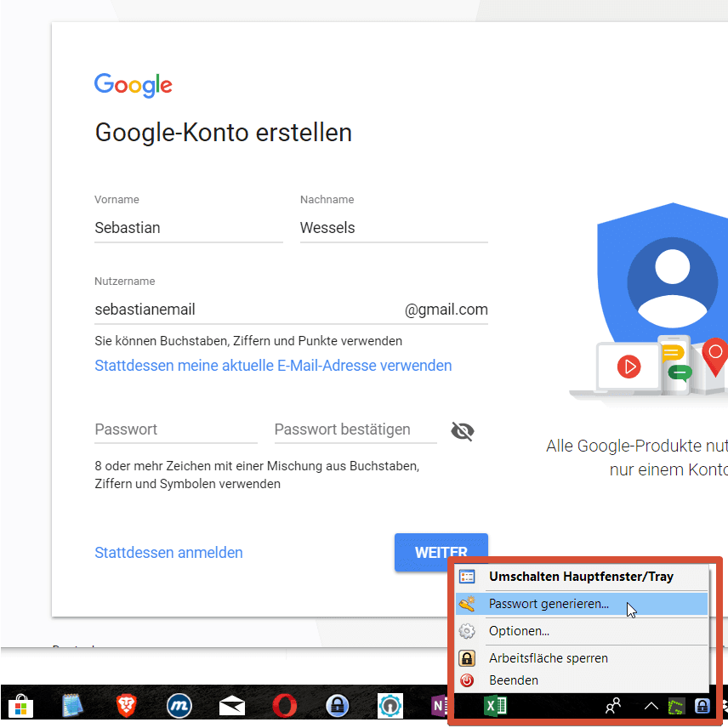Open Optionen… in the tray menu
Screen dimensions: 728x728
(581, 631)
